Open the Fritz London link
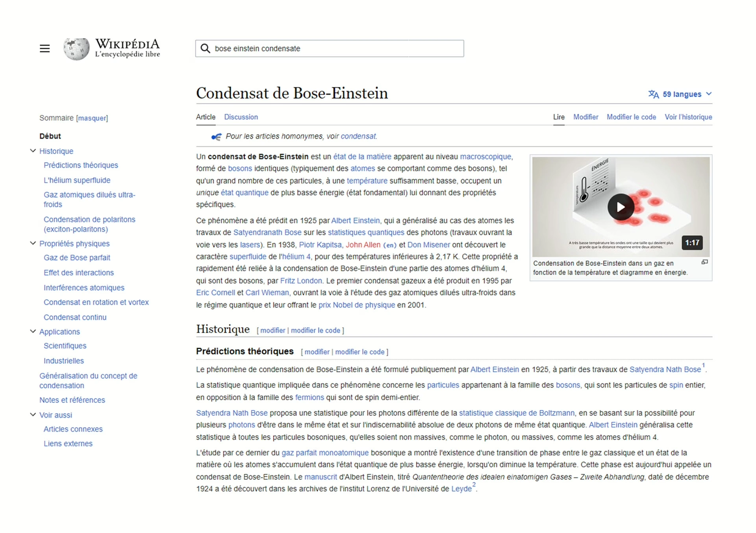This screenshot has width=756, height=533. (x=301, y=281)
